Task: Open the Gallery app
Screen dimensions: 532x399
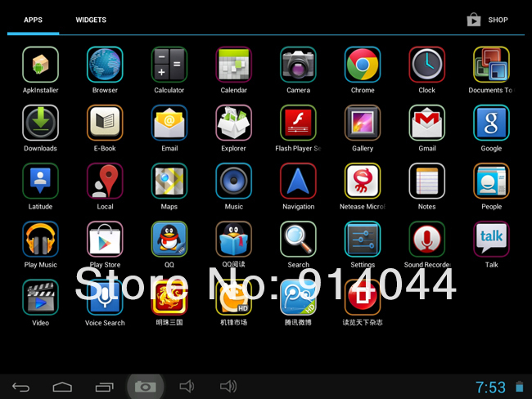Action: 363,123
